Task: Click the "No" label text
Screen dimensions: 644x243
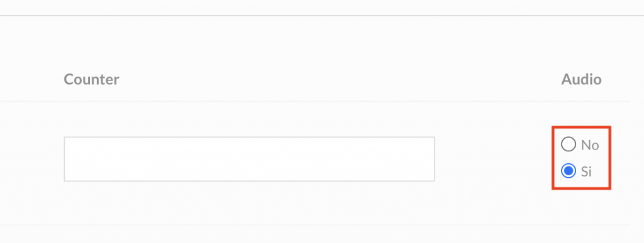Action: [x=590, y=144]
